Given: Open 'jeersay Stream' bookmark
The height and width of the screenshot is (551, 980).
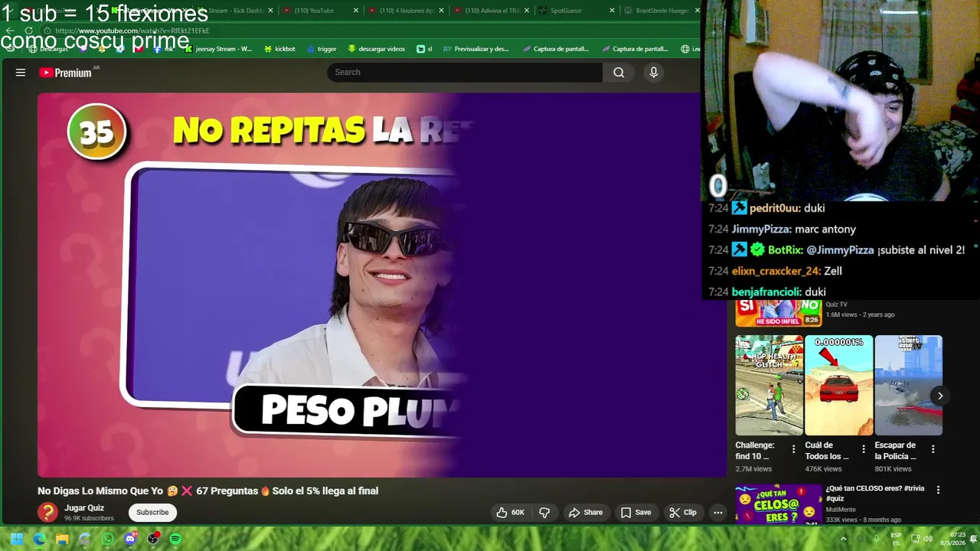Looking at the screenshot, I should click(218, 49).
